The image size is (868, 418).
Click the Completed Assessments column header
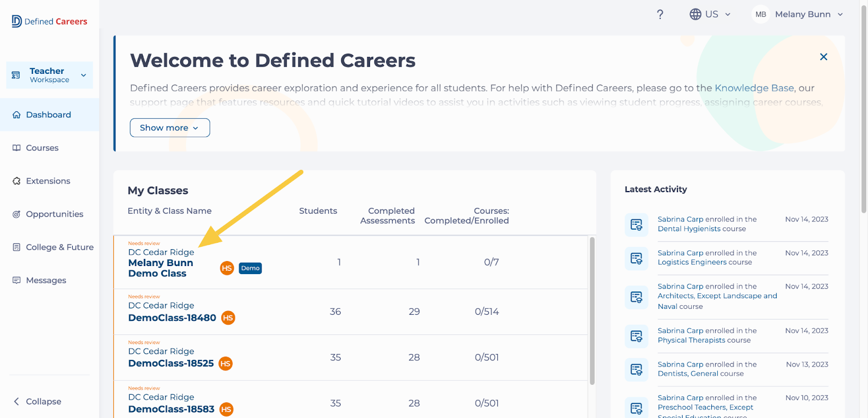pos(388,216)
